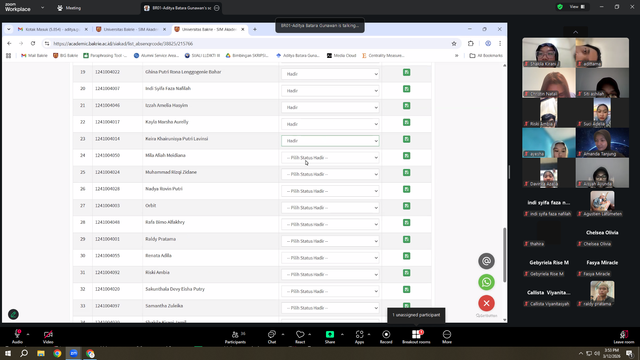This screenshot has height=360, width=640.
Task: Open File Explorer from taskbar
Action: [41, 353]
